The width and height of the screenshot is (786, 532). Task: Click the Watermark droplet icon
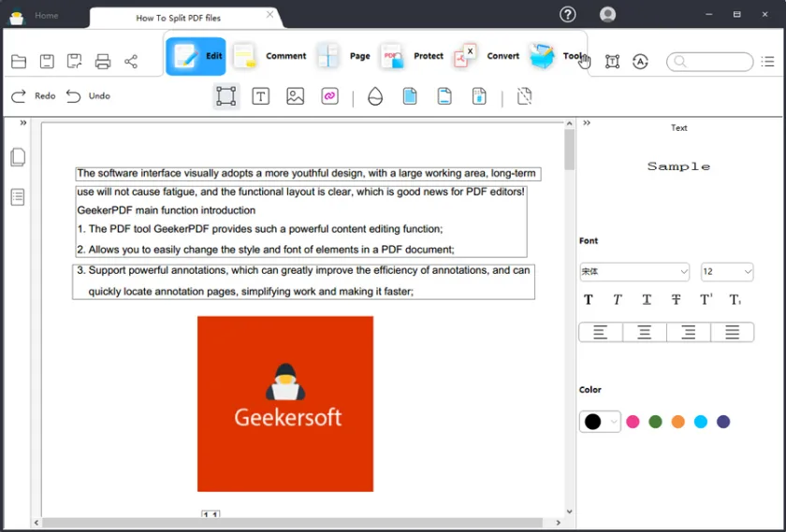pos(375,96)
